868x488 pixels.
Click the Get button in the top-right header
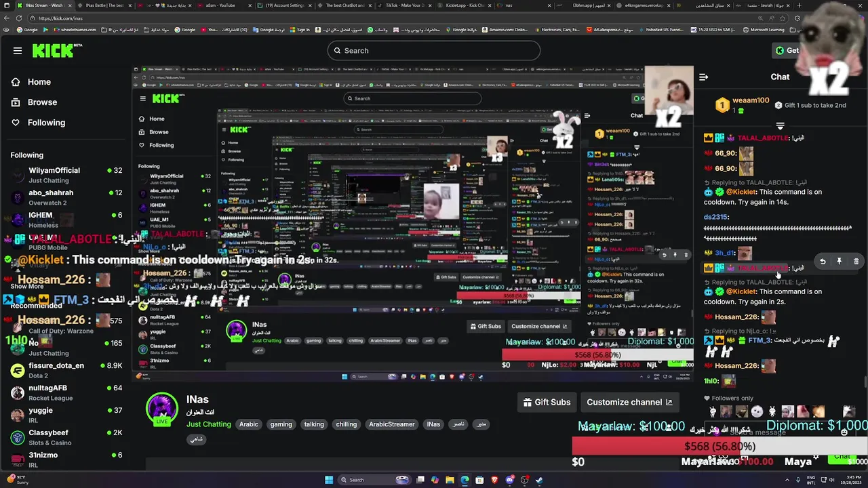787,50
